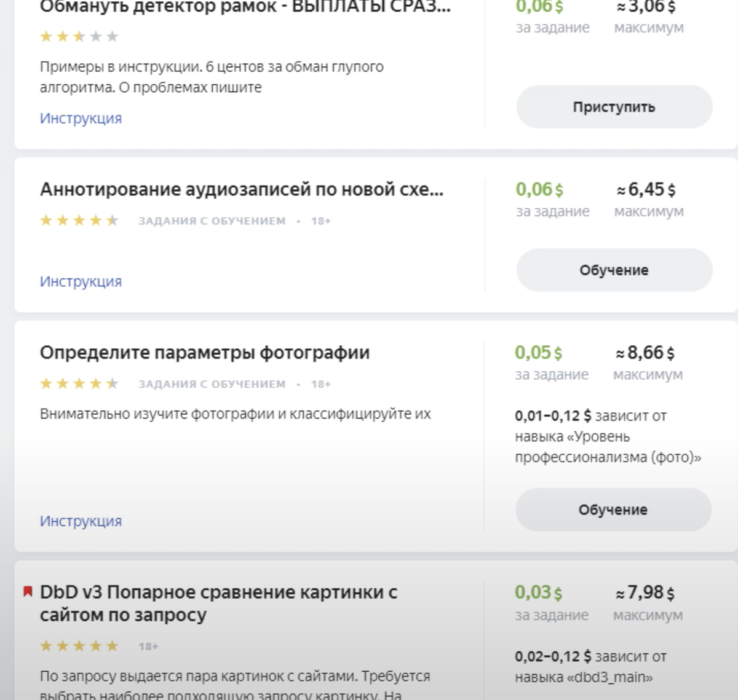Select the first star rating on audio annotation task
738x700 pixels.
(x=47, y=220)
